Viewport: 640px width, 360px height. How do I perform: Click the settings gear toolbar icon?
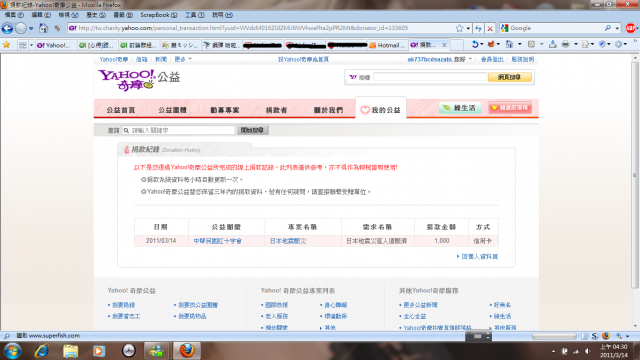point(618,44)
